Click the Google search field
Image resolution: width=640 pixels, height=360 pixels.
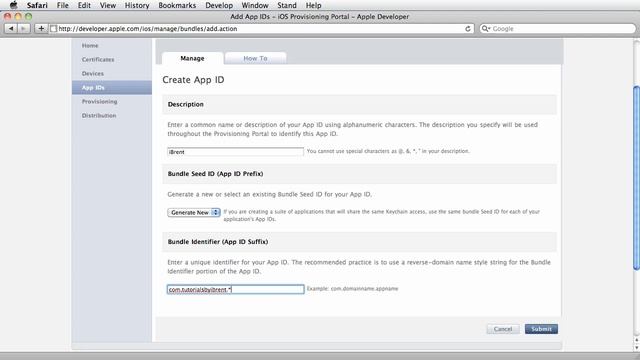[x=558, y=29]
